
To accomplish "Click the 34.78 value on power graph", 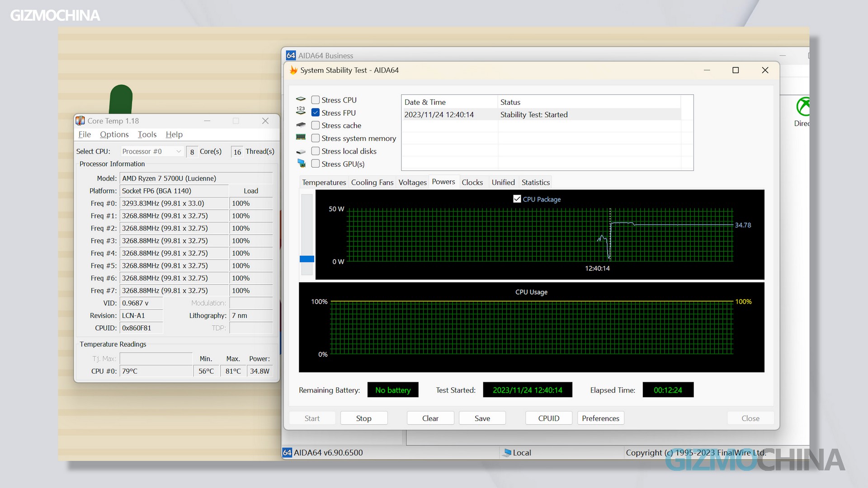I will click(743, 225).
